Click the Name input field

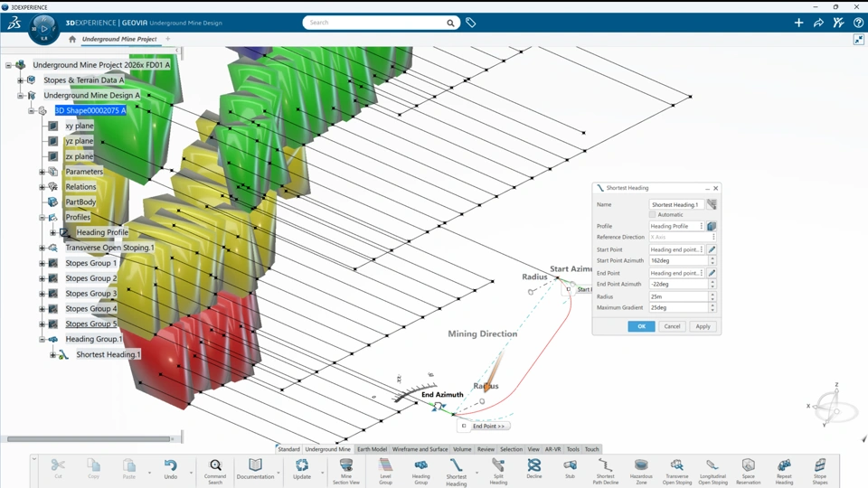pyautogui.click(x=676, y=205)
